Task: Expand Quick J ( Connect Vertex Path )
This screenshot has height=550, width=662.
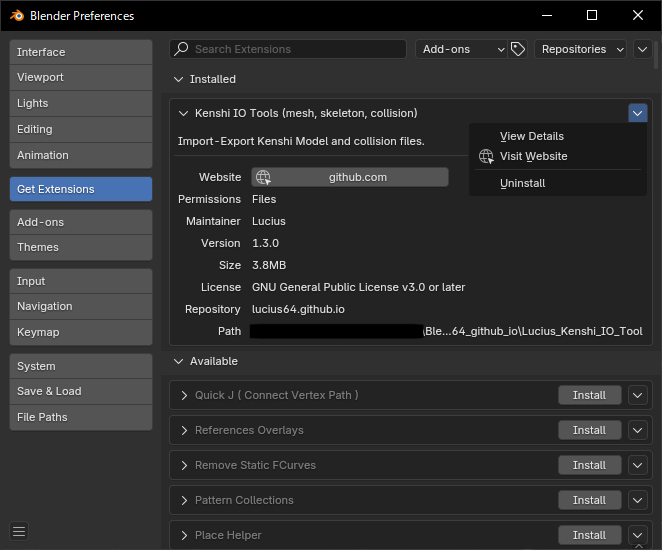Action: (x=184, y=395)
